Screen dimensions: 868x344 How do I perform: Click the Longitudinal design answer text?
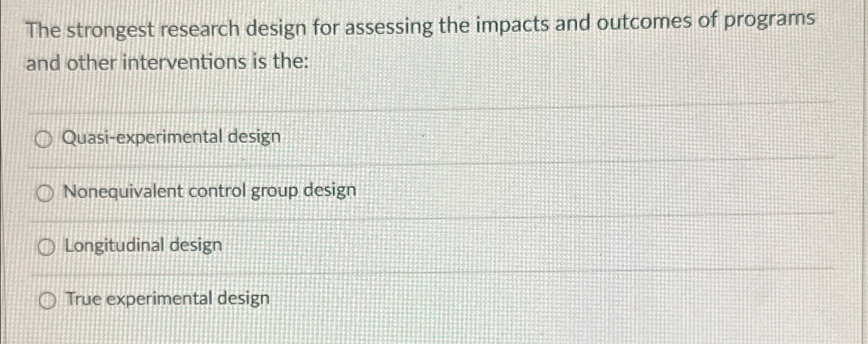(143, 245)
